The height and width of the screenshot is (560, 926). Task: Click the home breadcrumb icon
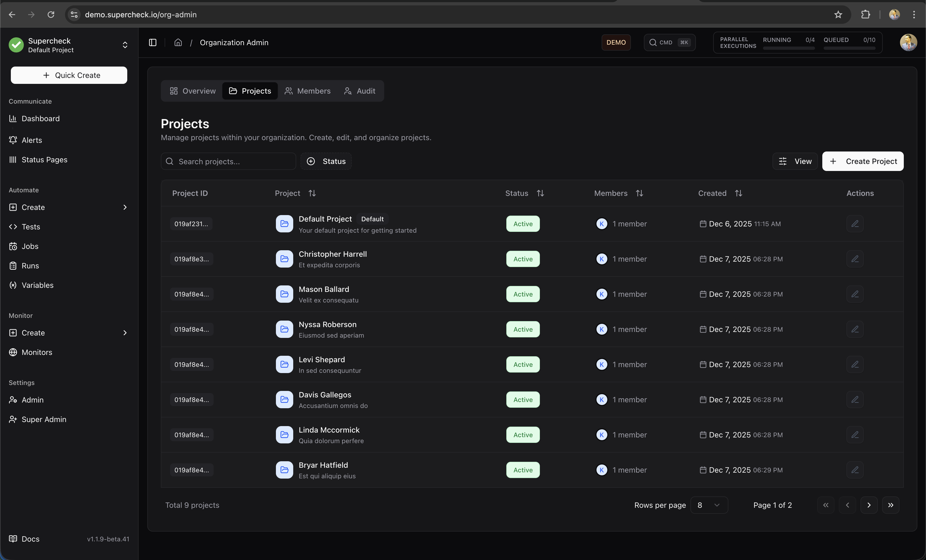[178, 42]
